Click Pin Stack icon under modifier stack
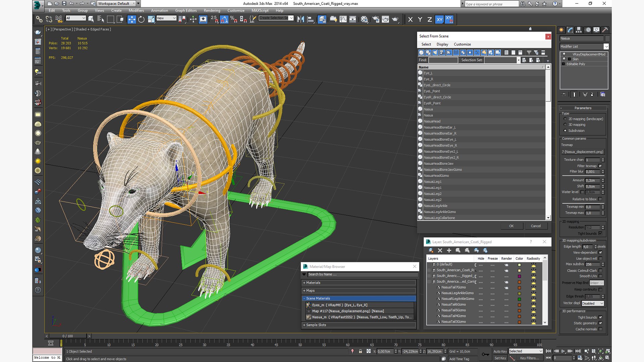The height and width of the screenshot is (362, 644). 564,95
